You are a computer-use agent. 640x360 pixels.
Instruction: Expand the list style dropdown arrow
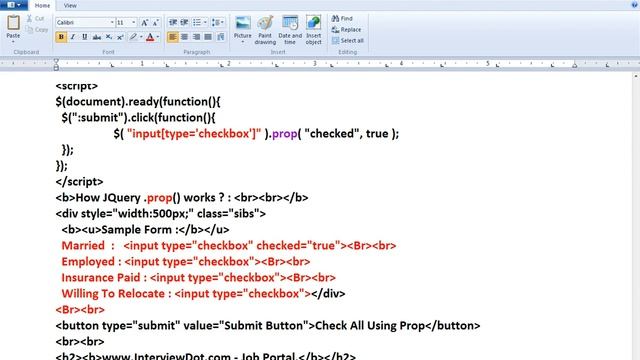[x=205, y=22]
